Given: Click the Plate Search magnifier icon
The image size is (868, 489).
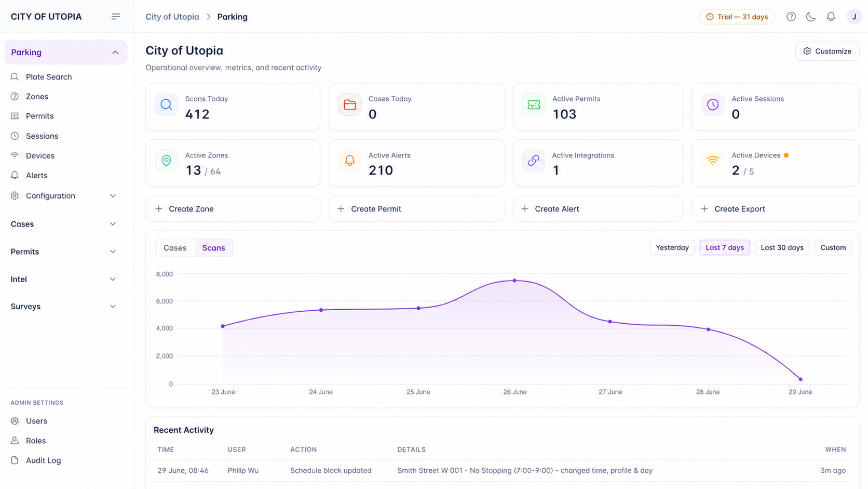Looking at the screenshot, I should point(15,77).
